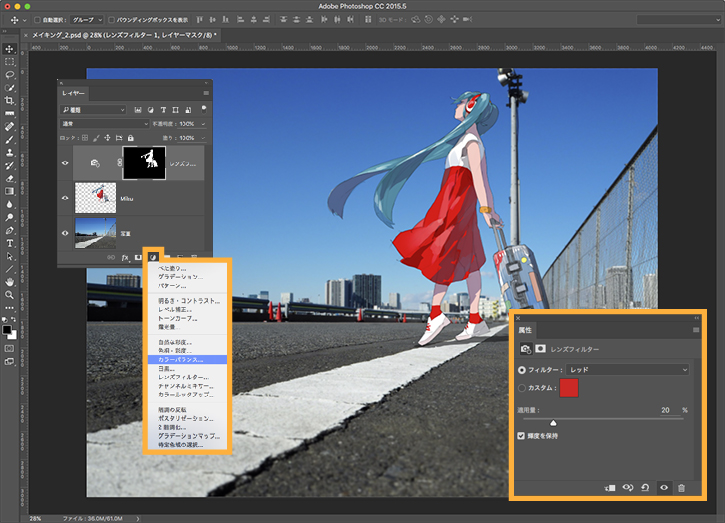Screen dimensions: 725x523
Task: Open the フィルター dropdown showing レッド
Action: pos(628,370)
